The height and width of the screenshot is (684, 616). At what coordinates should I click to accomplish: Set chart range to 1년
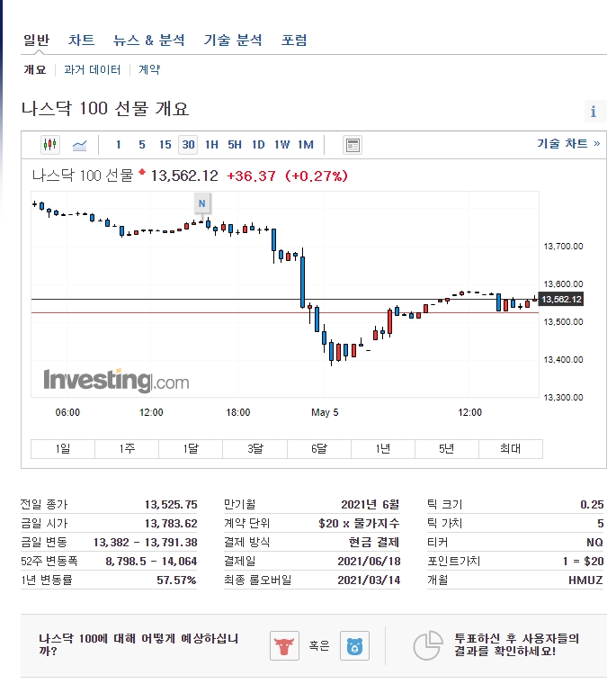click(383, 449)
